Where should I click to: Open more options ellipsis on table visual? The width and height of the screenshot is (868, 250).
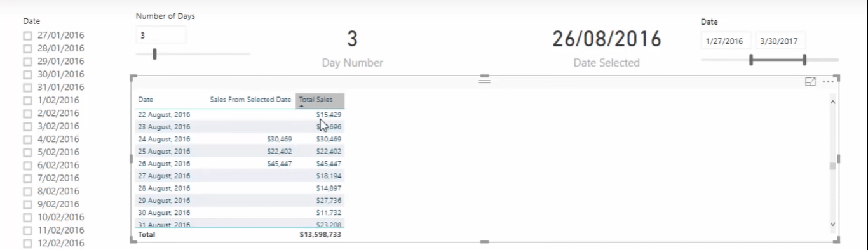click(828, 82)
